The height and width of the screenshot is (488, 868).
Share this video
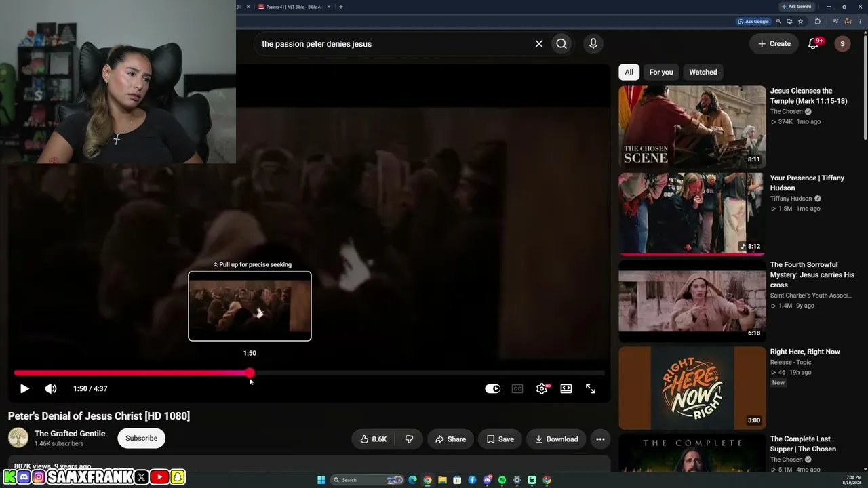pos(450,439)
